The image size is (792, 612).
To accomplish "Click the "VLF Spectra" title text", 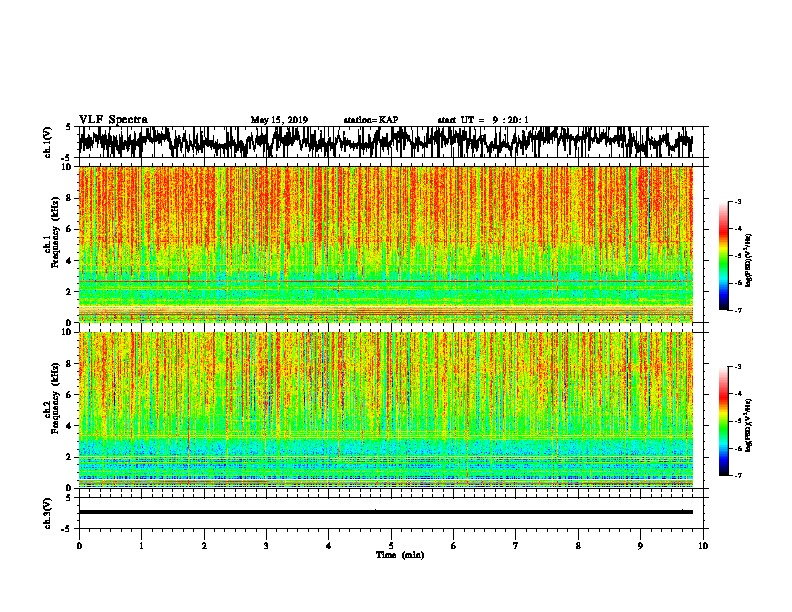I will point(113,120).
